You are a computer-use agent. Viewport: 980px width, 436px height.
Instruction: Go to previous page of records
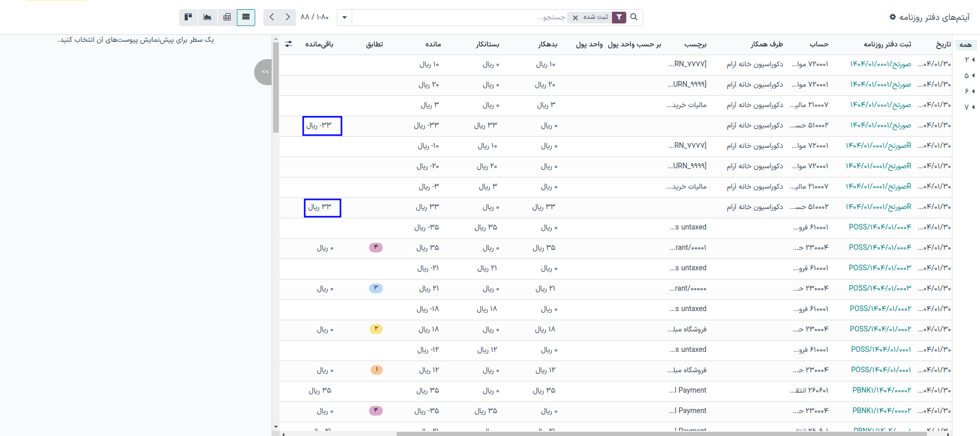pos(272,17)
